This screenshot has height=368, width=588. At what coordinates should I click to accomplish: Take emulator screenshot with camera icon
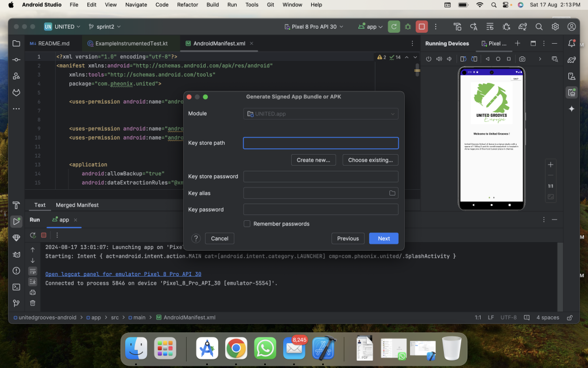click(x=522, y=59)
